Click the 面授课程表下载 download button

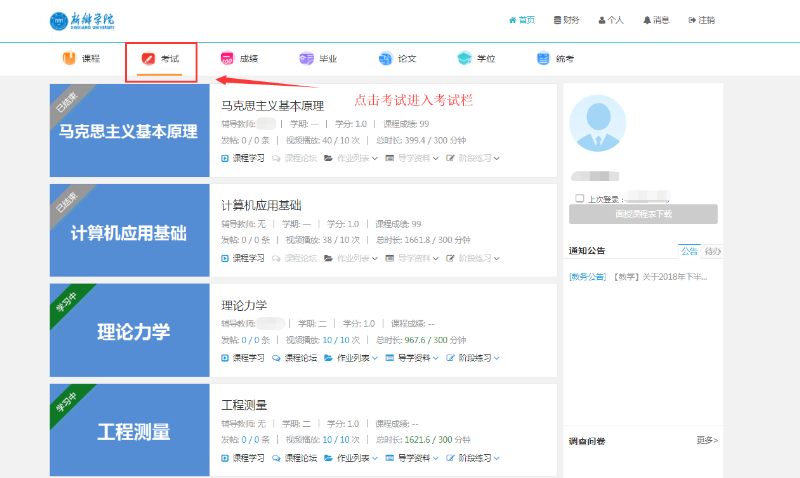[643, 214]
